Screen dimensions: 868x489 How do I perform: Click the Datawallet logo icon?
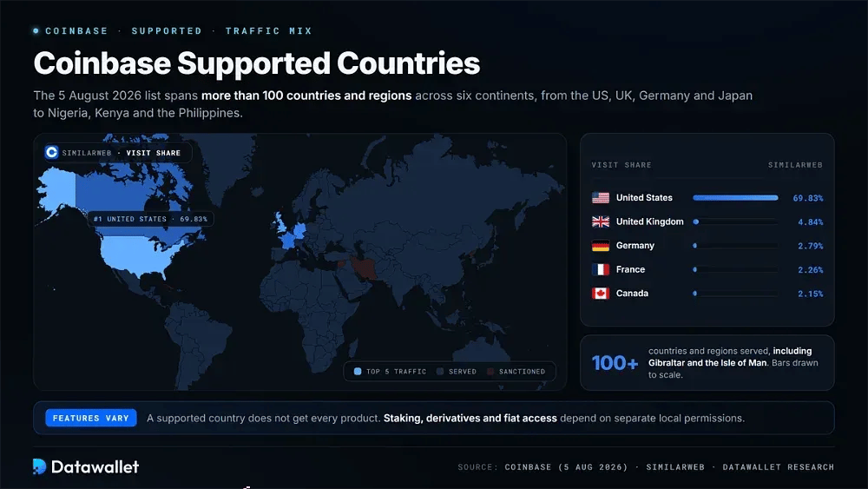(x=39, y=466)
